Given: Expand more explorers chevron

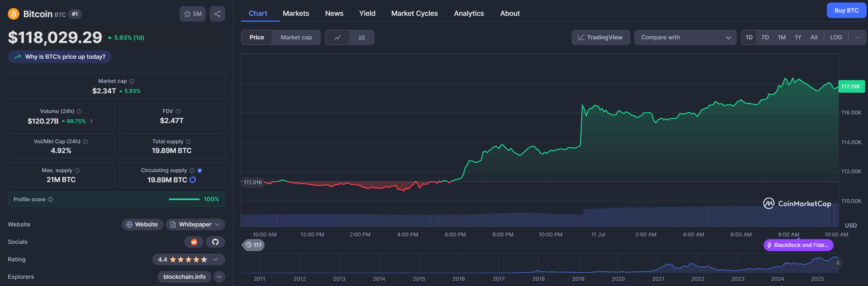Looking at the screenshot, I should pyautogui.click(x=219, y=277).
